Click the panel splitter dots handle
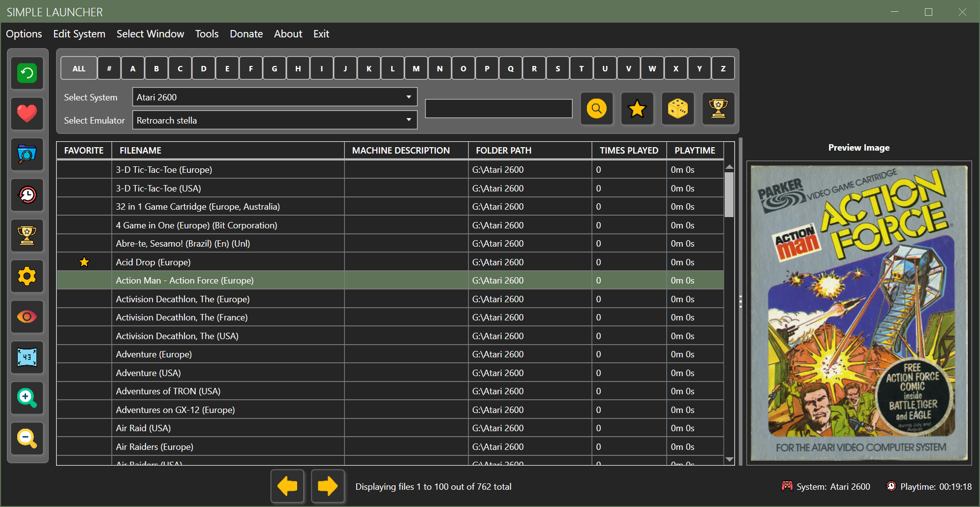Screen dimensions: 980x507 click(x=740, y=301)
